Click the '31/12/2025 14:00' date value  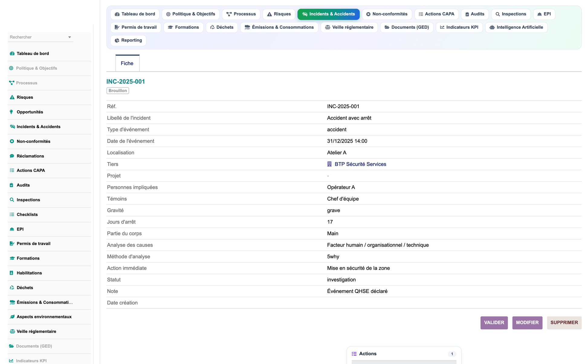pyautogui.click(x=347, y=141)
